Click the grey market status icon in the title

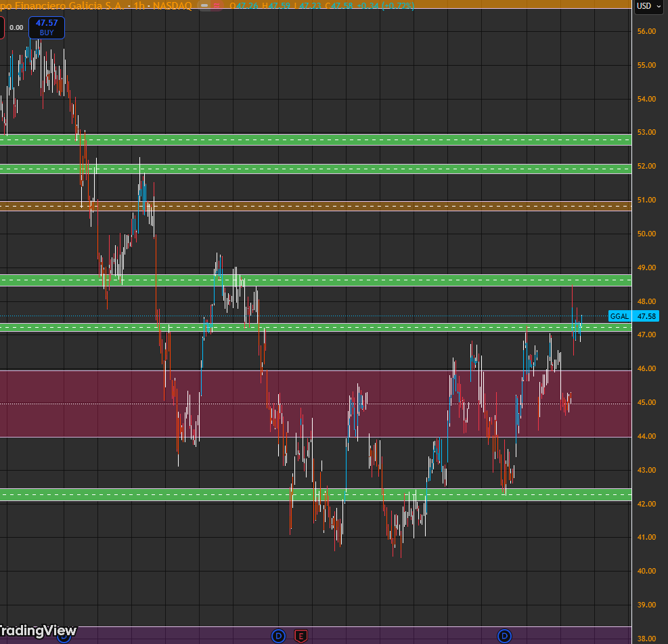tap(204, 6)
